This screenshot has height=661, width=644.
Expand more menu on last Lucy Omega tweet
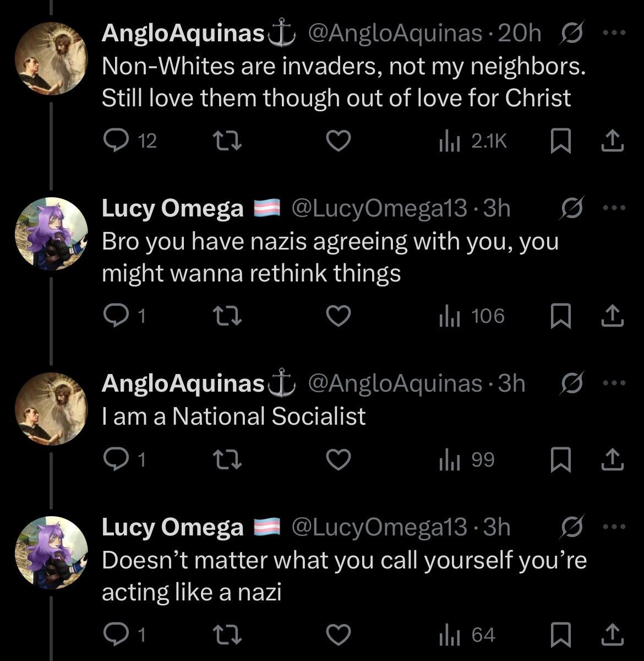[x=614, y=527]
